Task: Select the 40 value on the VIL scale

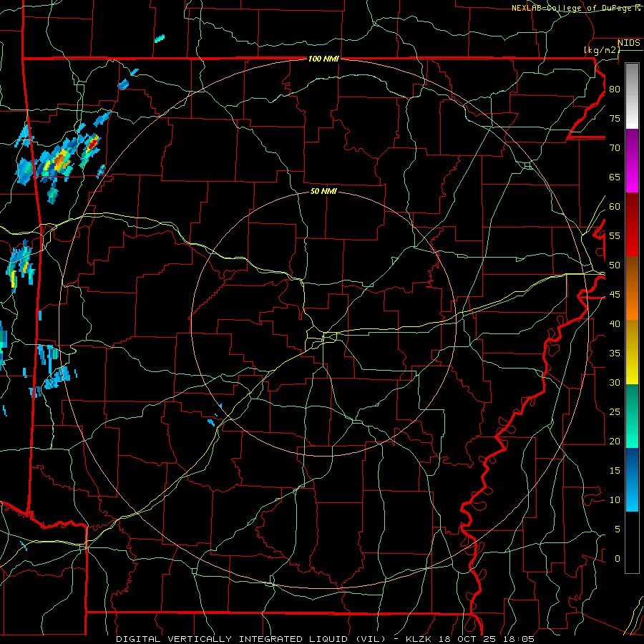Action: (x=615, y=323)
